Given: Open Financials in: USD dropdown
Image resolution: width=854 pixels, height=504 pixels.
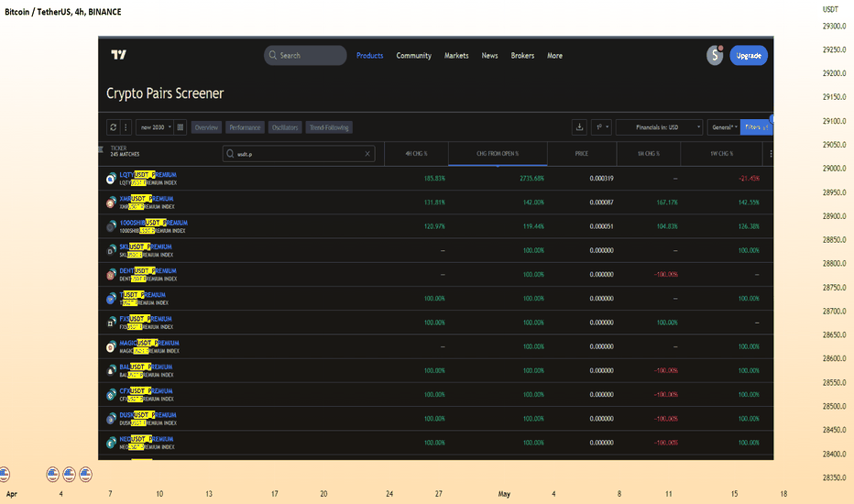Looking at the screenshot, I should click(x=659, y=127).
